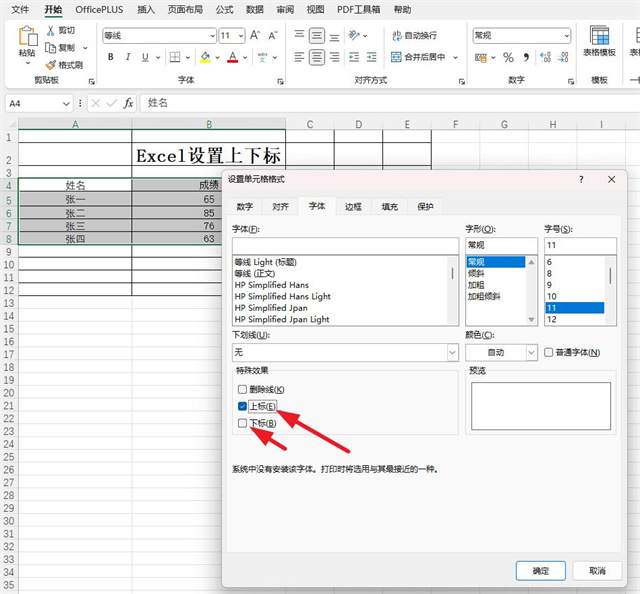640x594 pixels.
Task: Open the number format (常规) dropdown
Action: (567, 36)
